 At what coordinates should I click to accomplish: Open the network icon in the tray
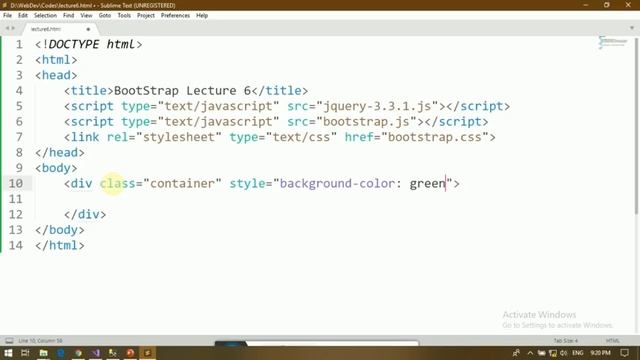point(553,353)
